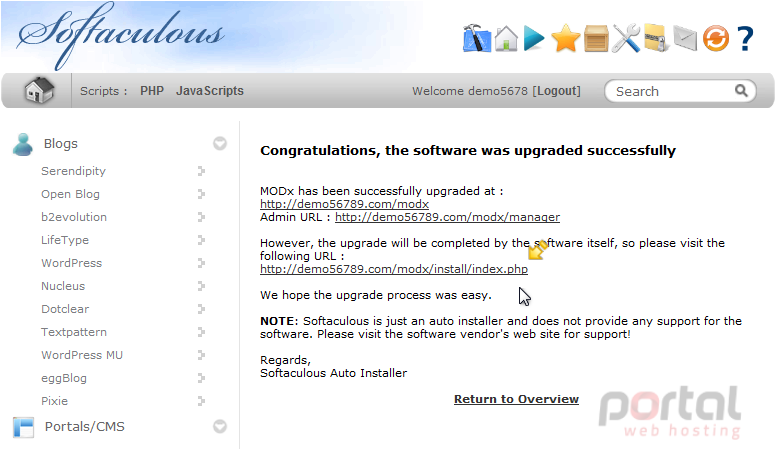Click the arrow icon beside Textpattern
Image resolution: width=776 pixels, height=450 pixels.
201,332
